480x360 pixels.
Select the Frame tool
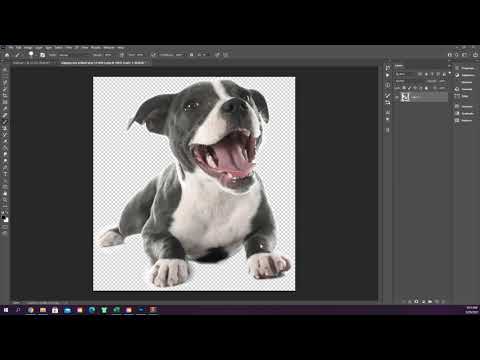5,102
